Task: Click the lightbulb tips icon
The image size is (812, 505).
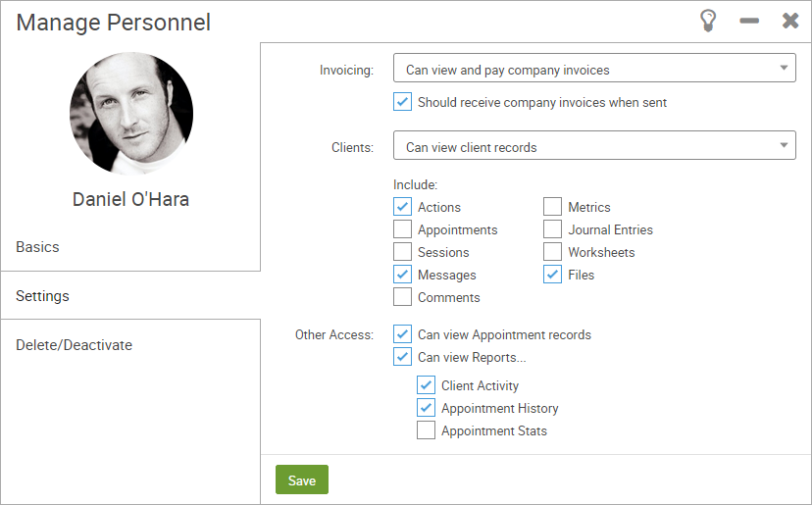Action: 708,21
